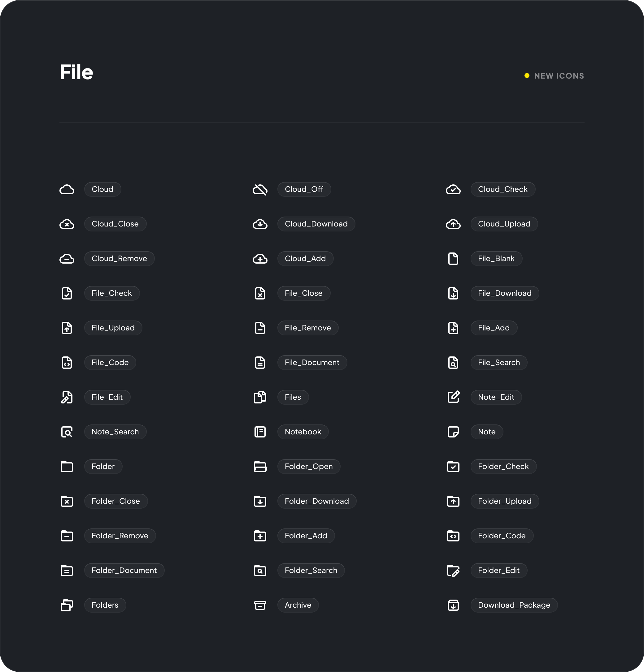The width and height of the screenshot is (644, 672).
Task: Click the File_Search icon
Action: click(x=453, y=363)
